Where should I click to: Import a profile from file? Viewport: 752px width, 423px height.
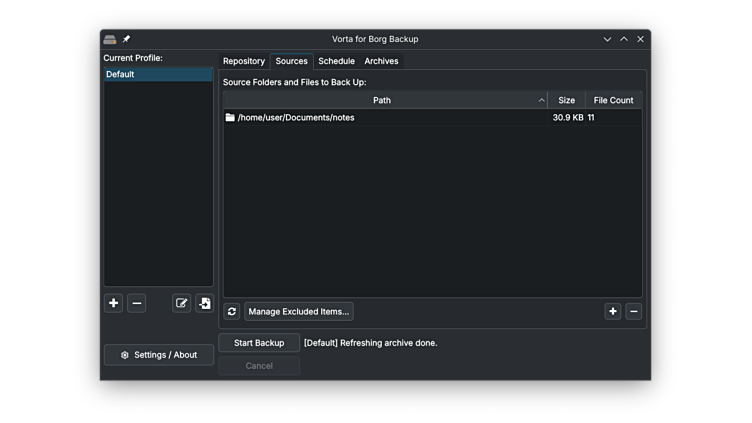[x=204, y=303]
